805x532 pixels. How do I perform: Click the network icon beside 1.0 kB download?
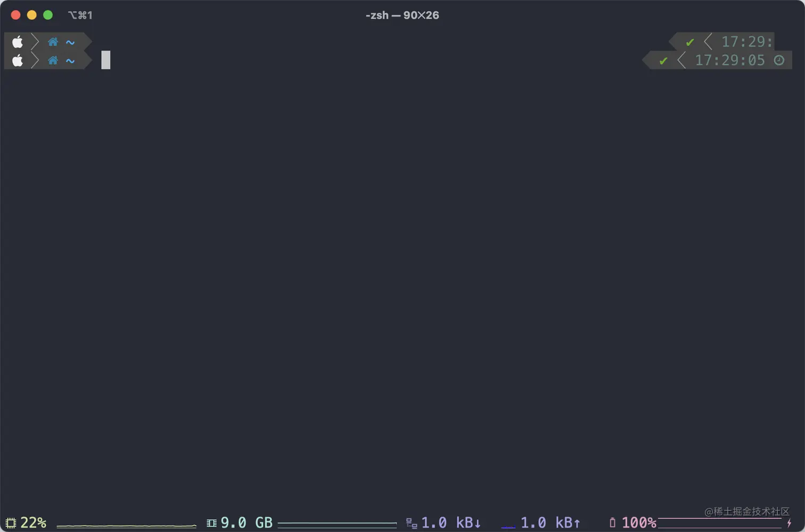coord(412,523)
